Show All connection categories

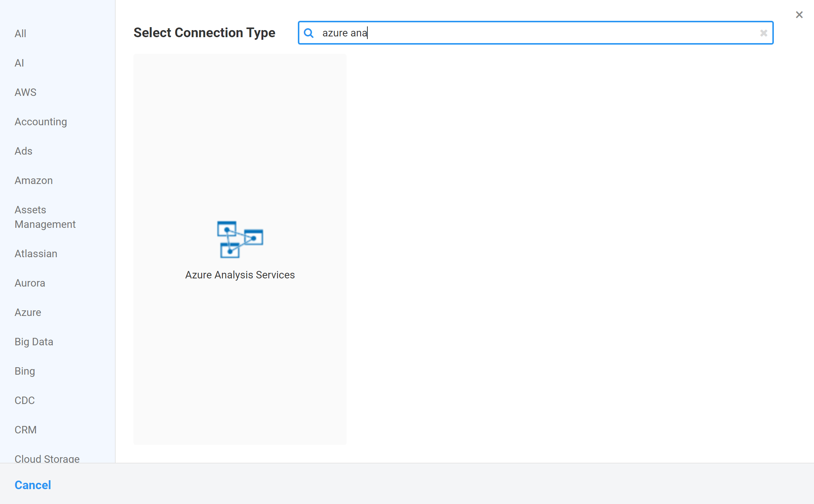coord(20,33)
